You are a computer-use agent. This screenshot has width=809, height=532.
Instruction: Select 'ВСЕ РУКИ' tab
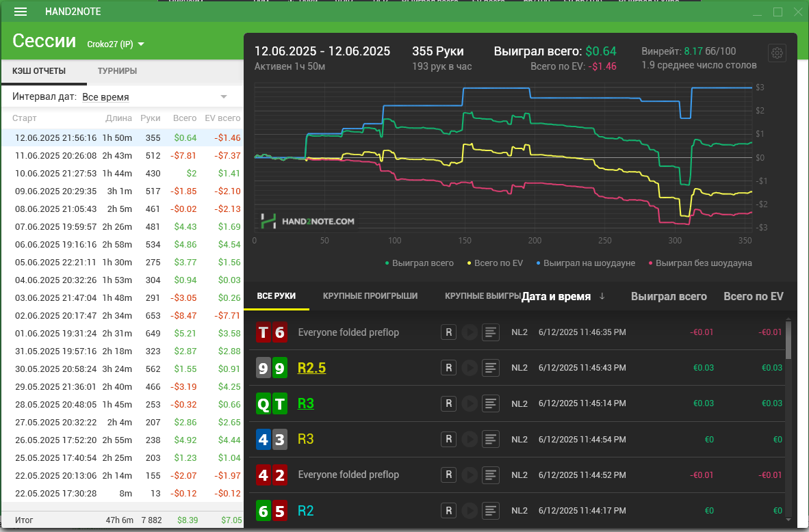pyautogui.click(x=277, y=296)
